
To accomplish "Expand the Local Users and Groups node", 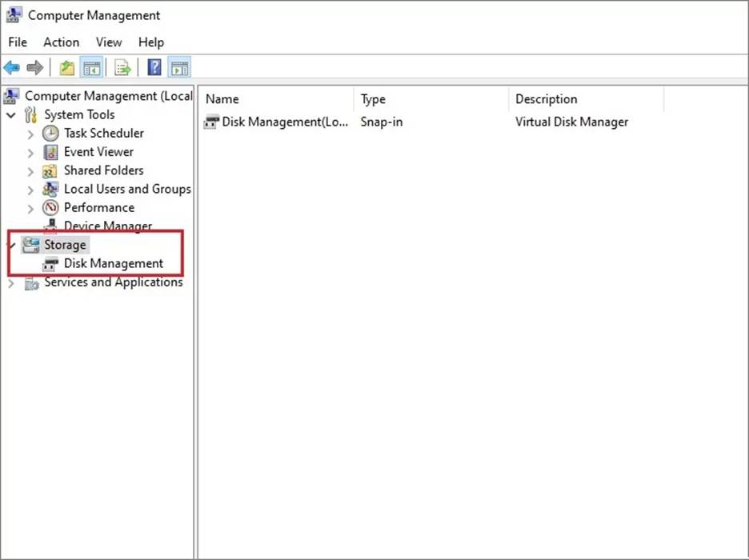I will pos(30,190).
